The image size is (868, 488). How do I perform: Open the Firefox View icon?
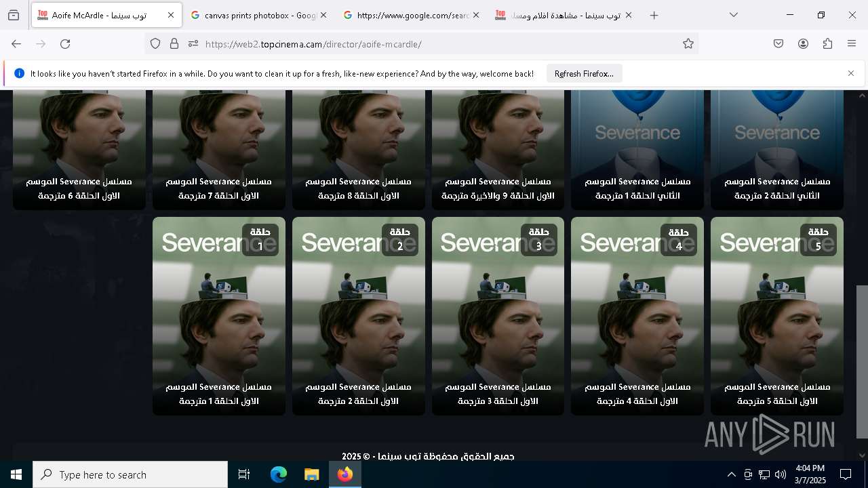pyautogui.click(x=14, y=15)
